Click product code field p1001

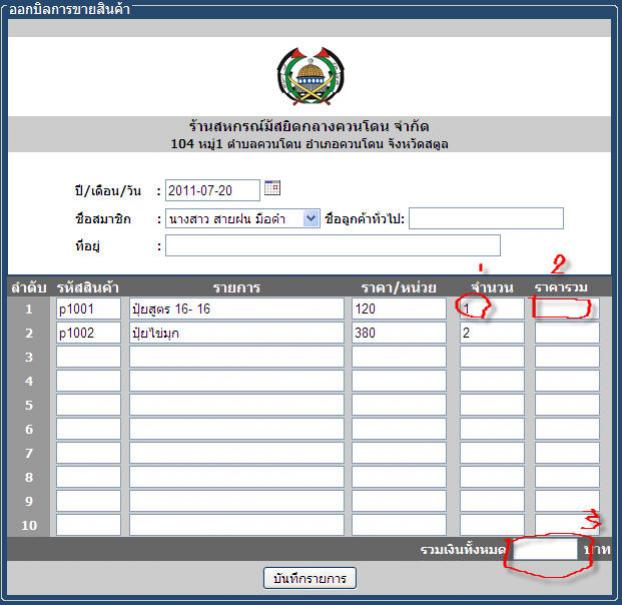click(x=88, y=309)
